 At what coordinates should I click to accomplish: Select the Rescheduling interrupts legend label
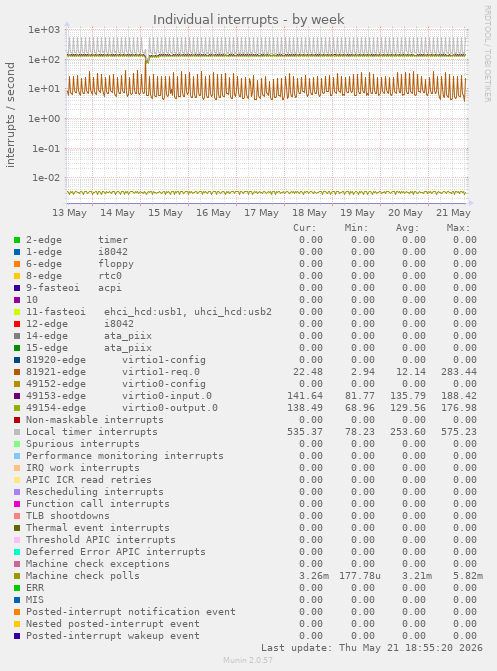click(x=95, y=492)
